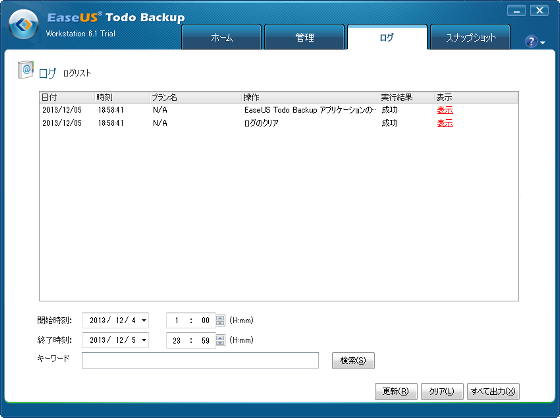Open the 終了時刻 date dropdown

tap(144, 340)
